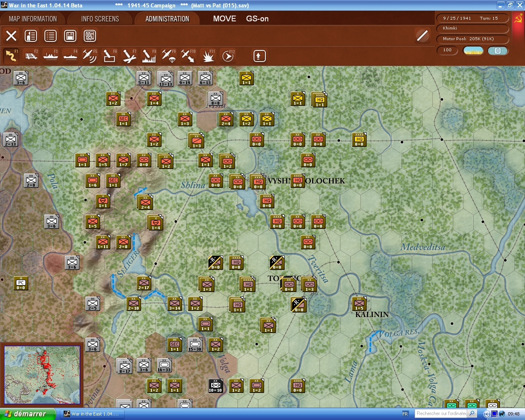This screenshot has height=420, width=525.
Task: Select the unit counter labeled 5=11
Action: click(144, 78)
